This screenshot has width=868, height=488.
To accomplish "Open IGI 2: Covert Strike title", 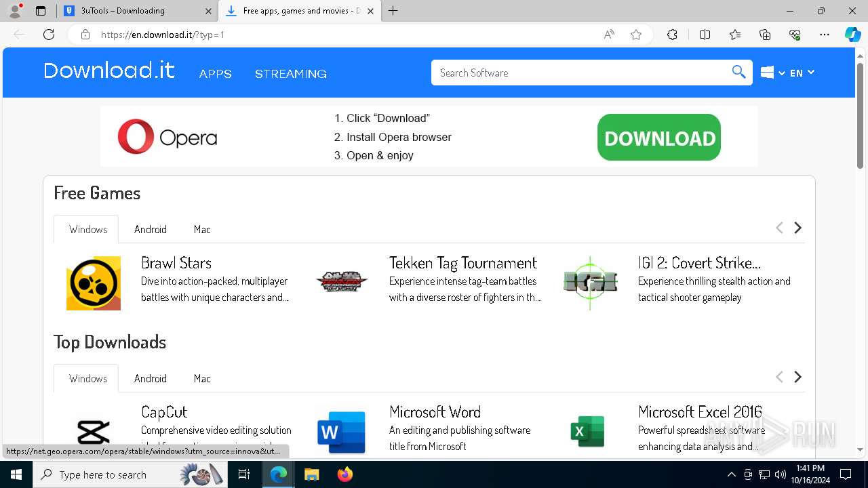I will coord(699,263).
